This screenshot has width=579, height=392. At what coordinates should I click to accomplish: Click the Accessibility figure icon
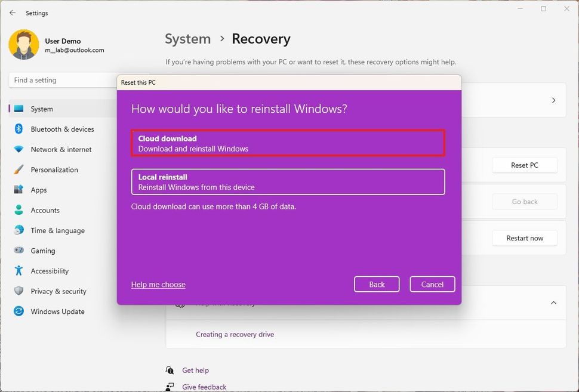19,271
